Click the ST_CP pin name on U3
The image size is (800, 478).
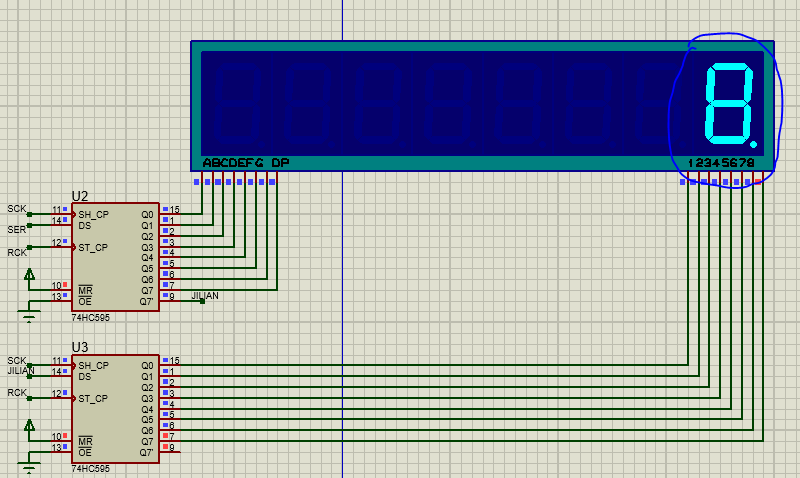(x=93, y=398)
